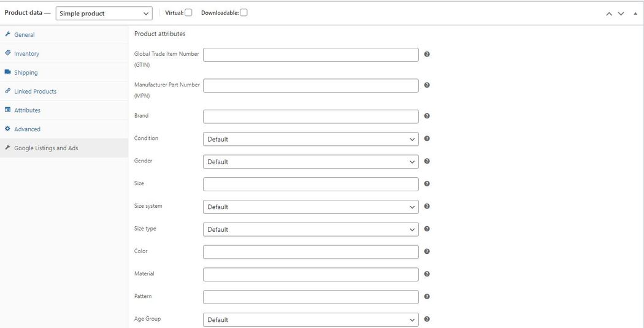The width and height of the screenshot is (644, 328).
Task: Click the help icon beside Size system
Action: 427,207
